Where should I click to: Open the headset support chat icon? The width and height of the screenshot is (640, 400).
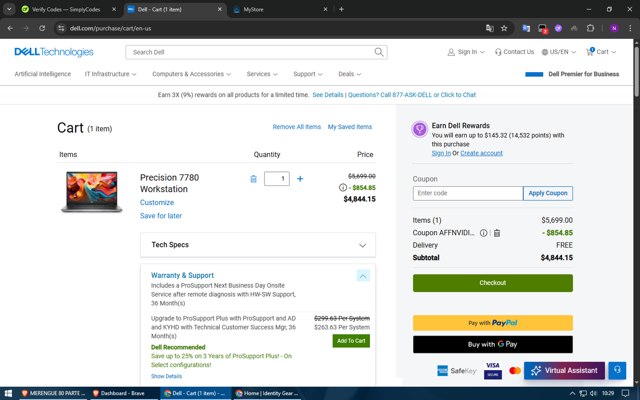(x=617, y=370)
